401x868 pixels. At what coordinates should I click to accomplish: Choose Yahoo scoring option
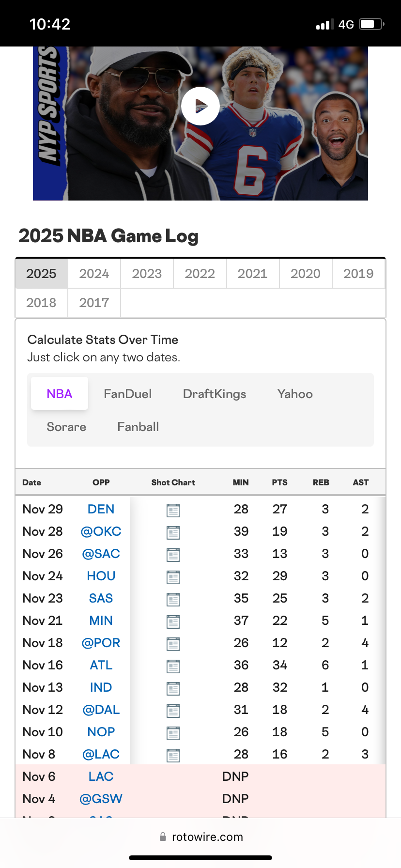294,394
